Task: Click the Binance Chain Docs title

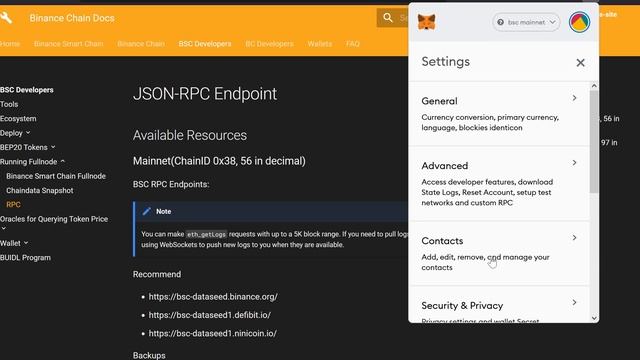Action: pyautogui.click(x=72, y=18)
